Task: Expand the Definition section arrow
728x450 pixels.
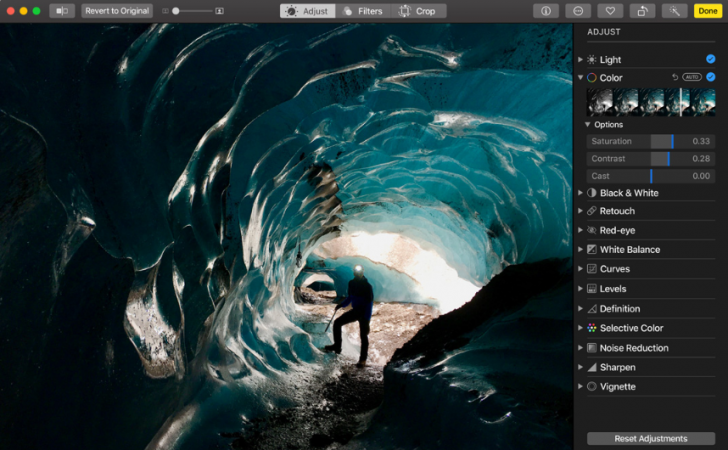Action: [x=580, y=309]
